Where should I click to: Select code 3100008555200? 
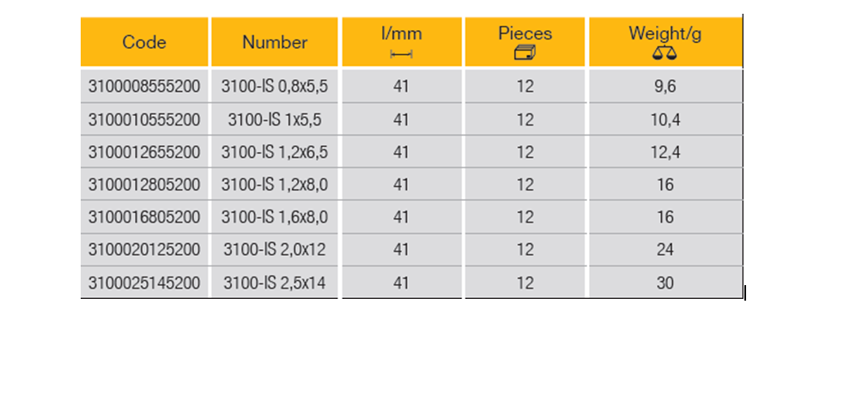(144, 87)
